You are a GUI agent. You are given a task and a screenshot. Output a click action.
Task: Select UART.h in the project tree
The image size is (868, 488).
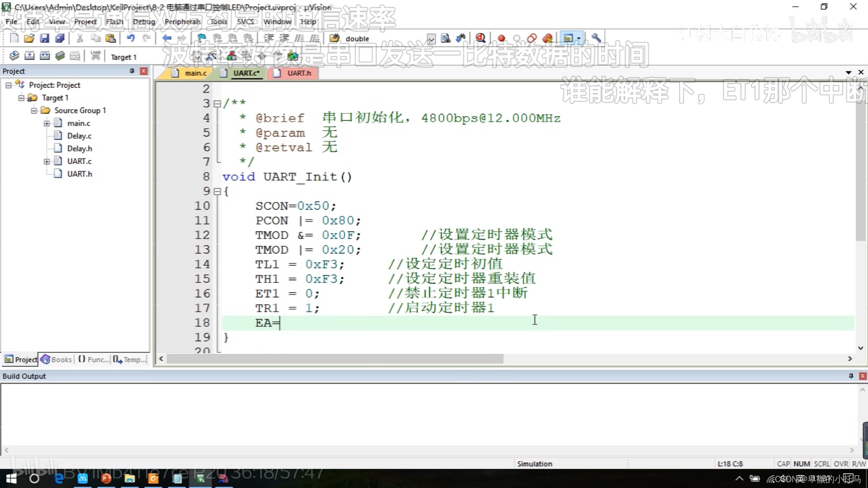pos(80,174)
